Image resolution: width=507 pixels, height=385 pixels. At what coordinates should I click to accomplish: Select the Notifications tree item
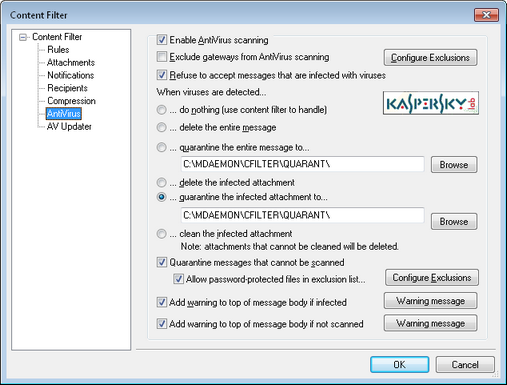tap(71, 75)
